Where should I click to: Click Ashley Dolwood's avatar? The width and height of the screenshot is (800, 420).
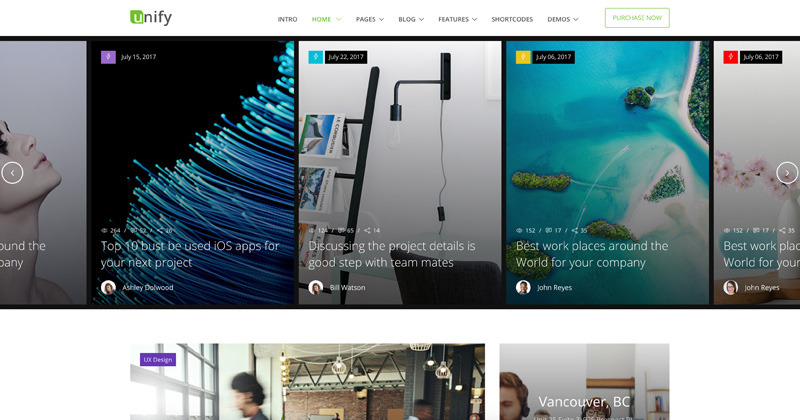[108, 287]
